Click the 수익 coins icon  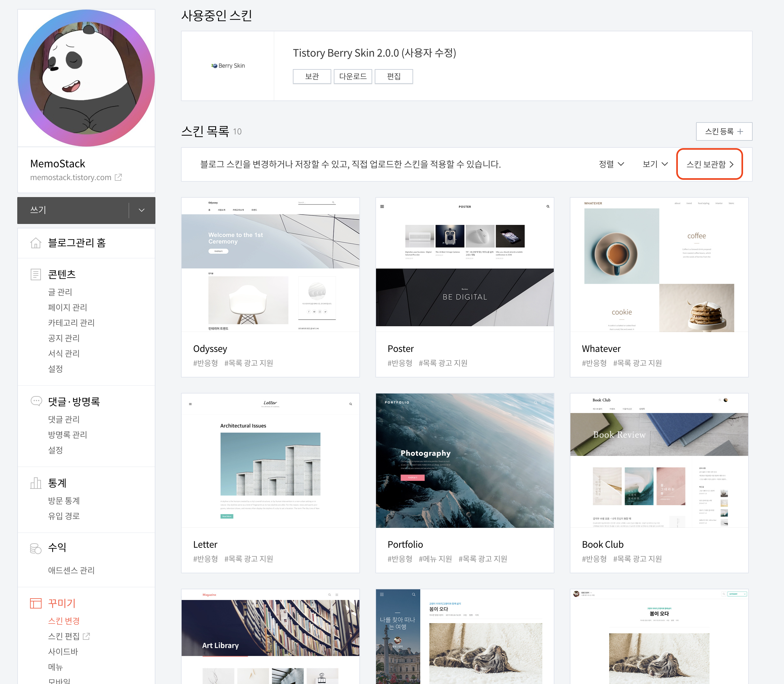tap(35, 548)
